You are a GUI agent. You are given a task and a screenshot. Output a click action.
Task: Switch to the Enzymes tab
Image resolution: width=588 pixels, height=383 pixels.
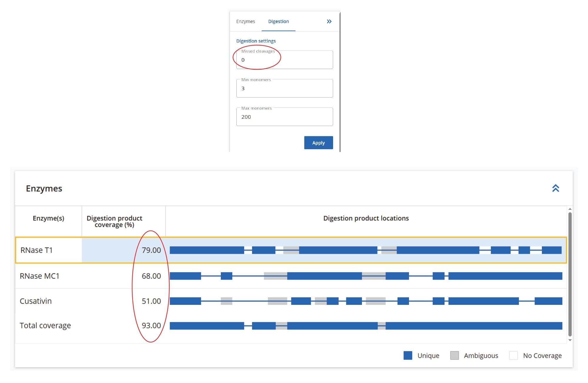(x=245, y=21)
